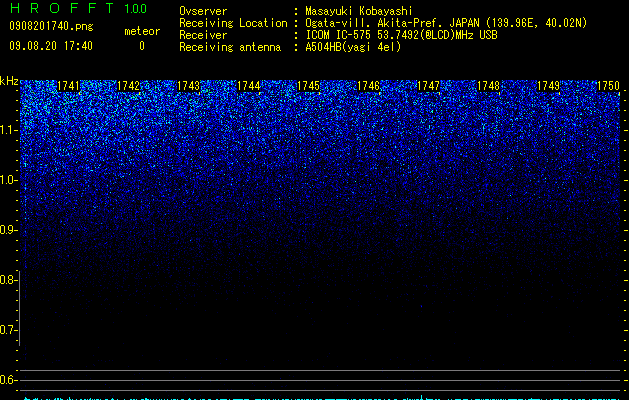Screen dimensions: 629x400
Task: Click the meteor count value 0
Action: click(142, 46)
